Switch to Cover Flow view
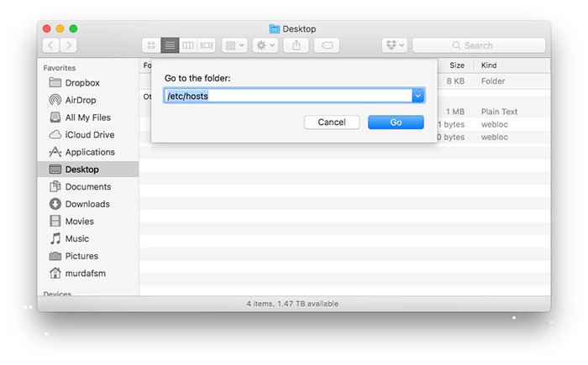Screen dimensions: 588x365 pos(207,45)
